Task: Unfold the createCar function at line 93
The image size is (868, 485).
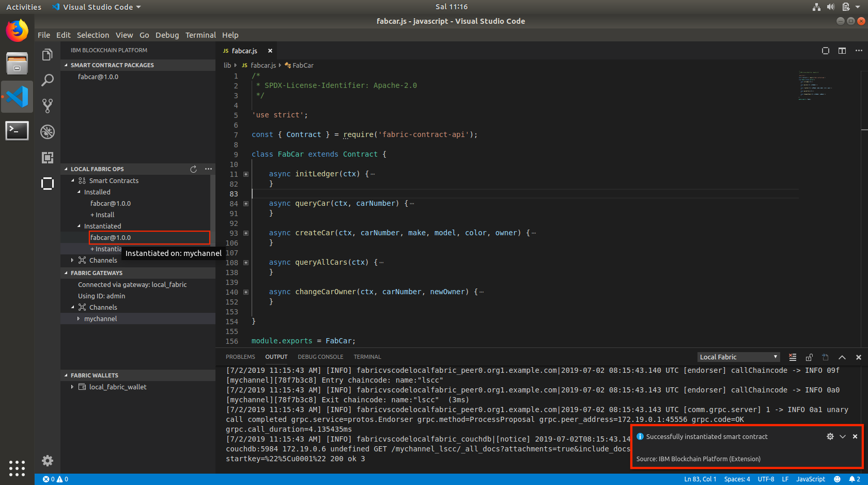Action: (246, 233)
